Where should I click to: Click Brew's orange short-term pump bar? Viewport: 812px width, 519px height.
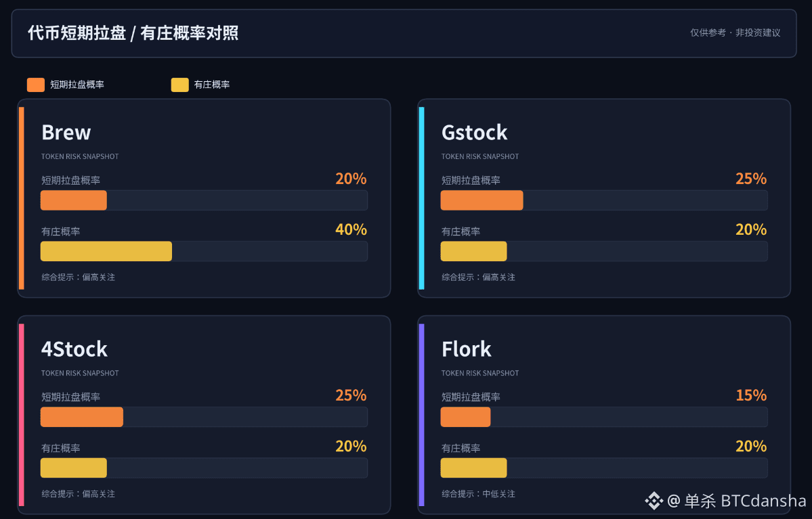point(74,200)
